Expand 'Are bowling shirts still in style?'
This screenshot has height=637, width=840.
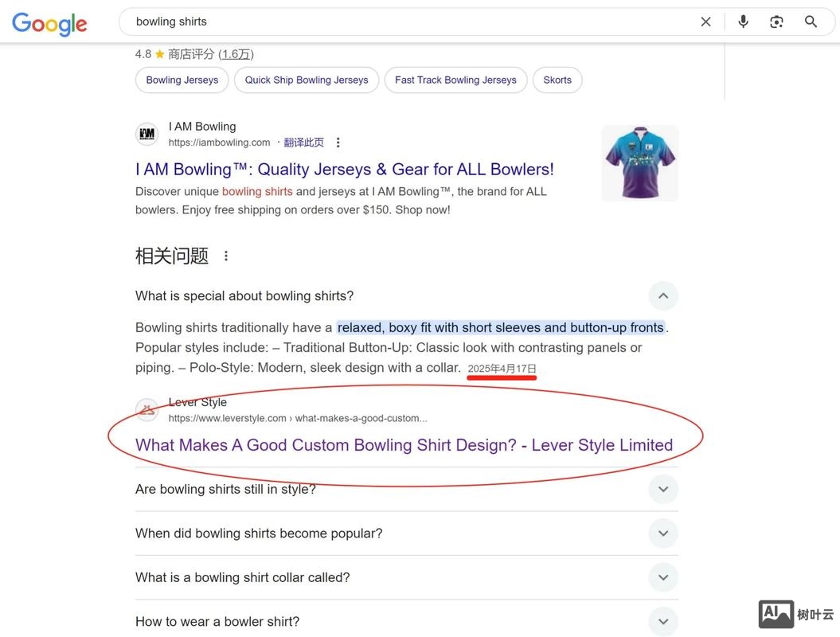click(x=662, y=489)
